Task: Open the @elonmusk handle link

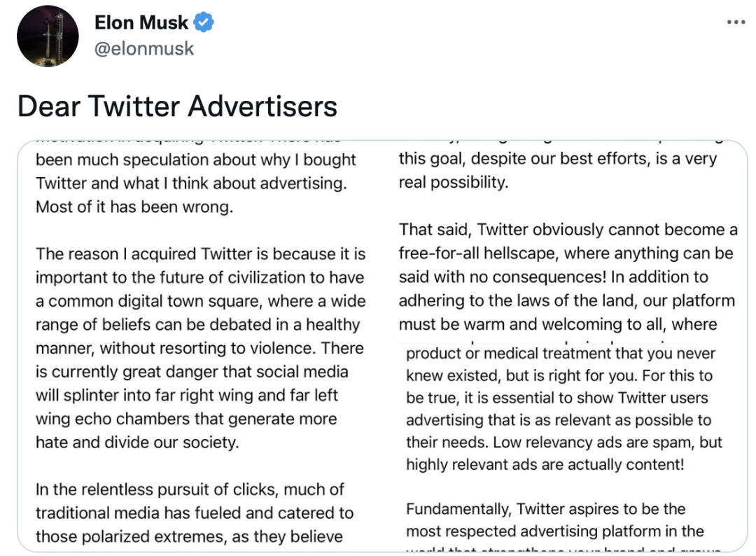Action: (x=144, y=49)
